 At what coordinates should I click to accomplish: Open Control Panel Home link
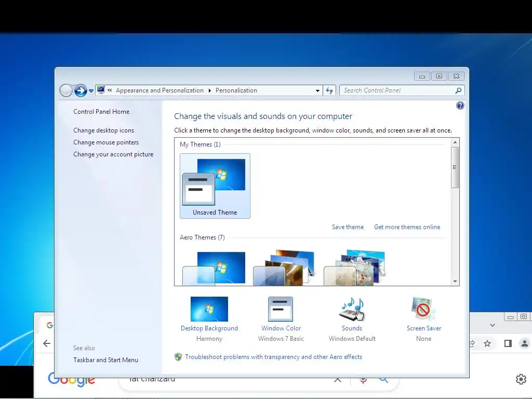click(101, 112)
